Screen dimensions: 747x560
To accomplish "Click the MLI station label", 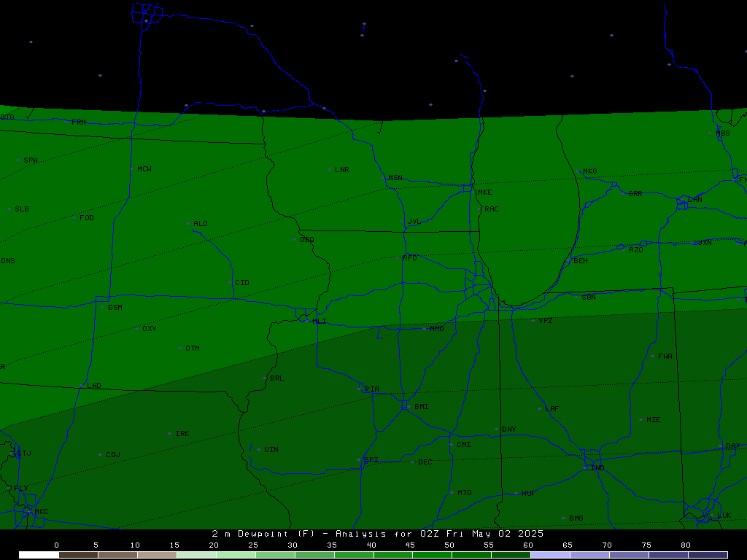I will 320,322.
